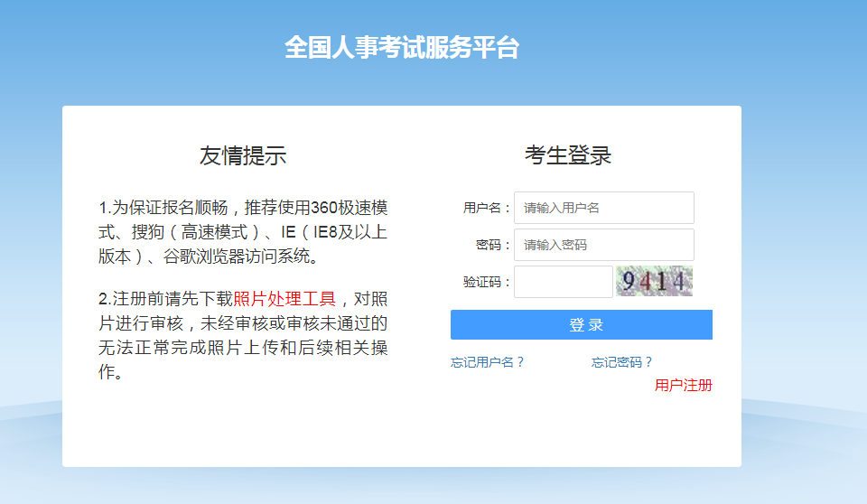Screen dimensions: 867x504
Task: Click the blue 登录 button
Action: tap(581, 325)
